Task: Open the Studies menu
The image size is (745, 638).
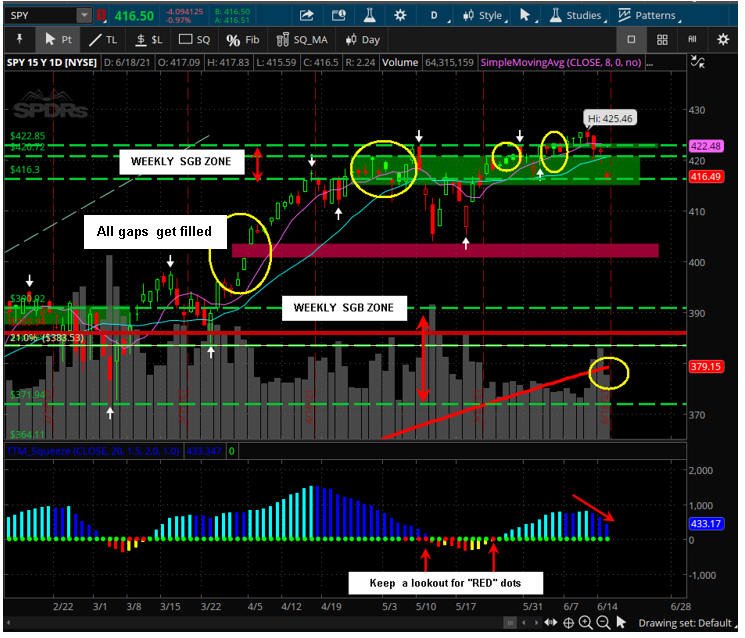Action: coord(577,16)
